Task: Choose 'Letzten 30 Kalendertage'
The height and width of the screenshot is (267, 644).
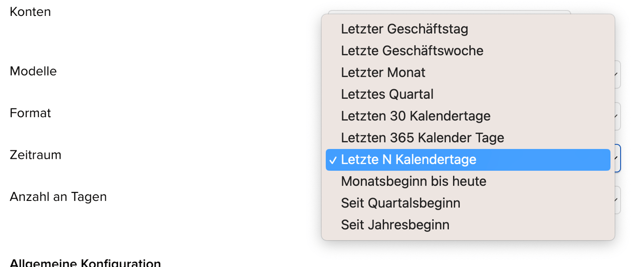Action: pyautogui.click(x=416, y=116)
